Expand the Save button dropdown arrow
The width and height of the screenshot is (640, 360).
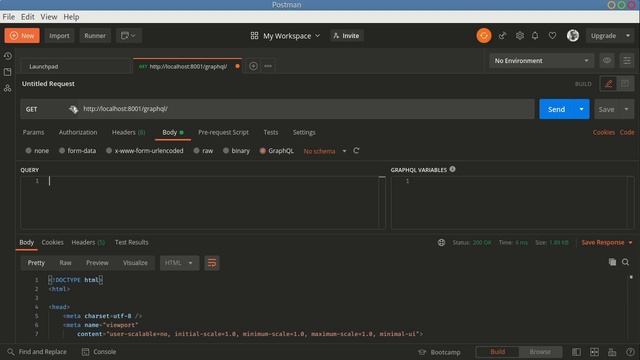pos(626,109)
